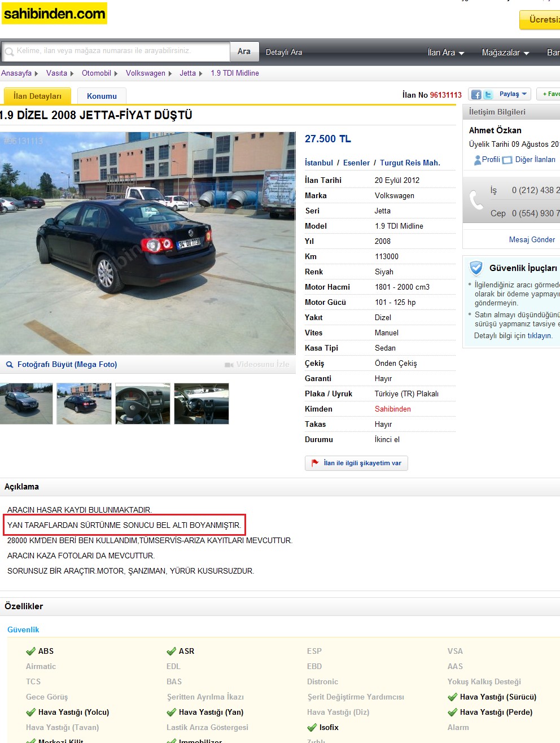Expand the Mağazalar dropdown menu
Image resolution: width=560 pixels, height=743 pixels.
506,53
